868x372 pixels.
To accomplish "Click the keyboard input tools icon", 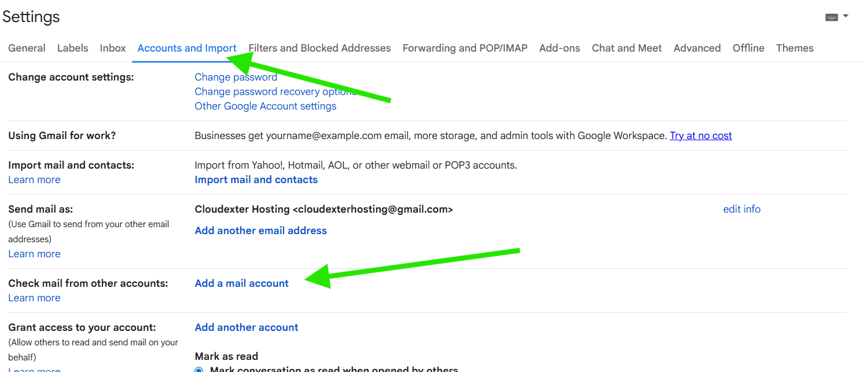I will click(832, 17).
